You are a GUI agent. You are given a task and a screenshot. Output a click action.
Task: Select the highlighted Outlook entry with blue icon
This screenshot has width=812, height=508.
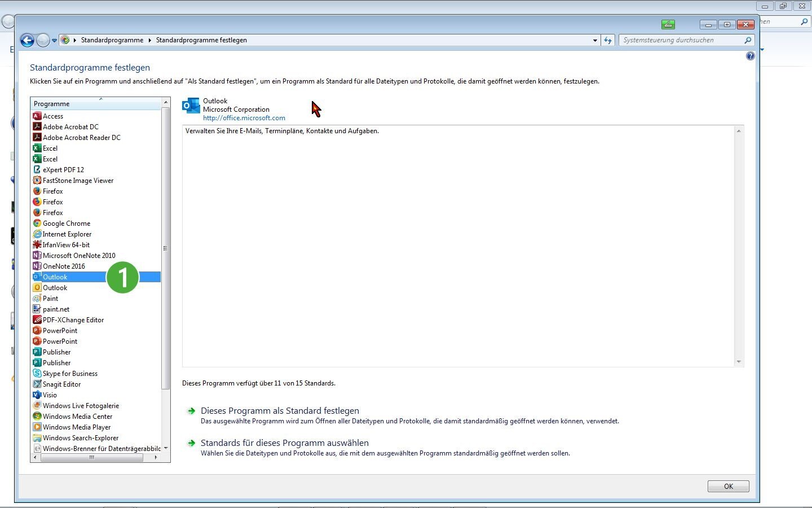(x=96, y=277)
